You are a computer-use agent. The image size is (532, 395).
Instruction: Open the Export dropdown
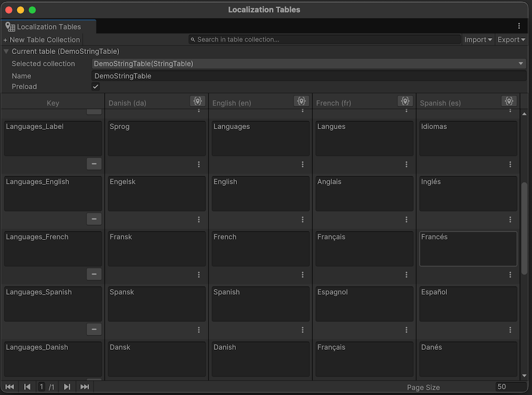point(510,39)
